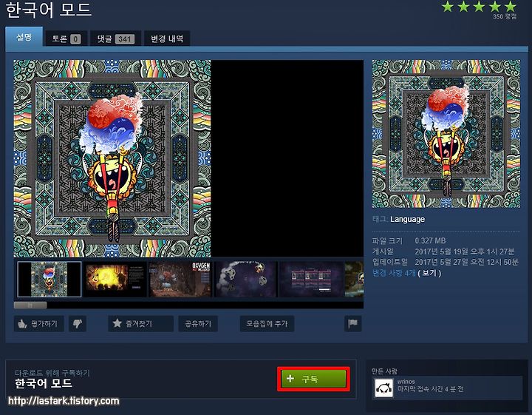Image resolution: width=532 pixels, height=415 pixels.
Task: Select the first Korean pattern thumbnail
Action: pos(50,279)
